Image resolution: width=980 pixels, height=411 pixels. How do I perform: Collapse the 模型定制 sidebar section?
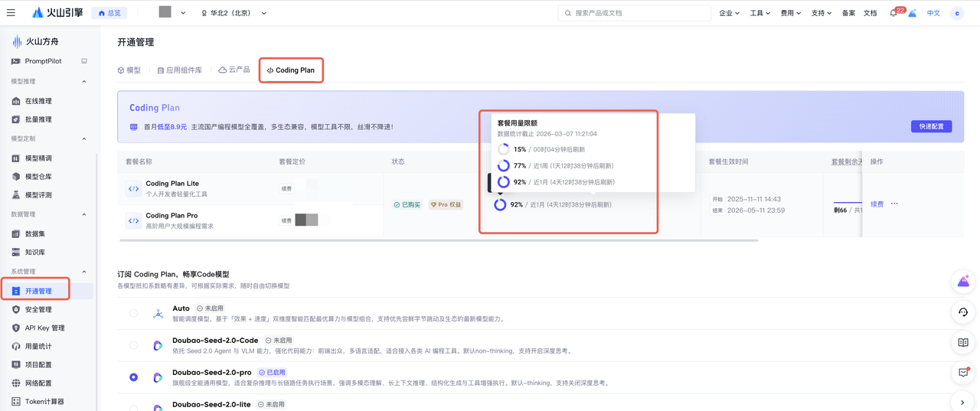point(84,139)
